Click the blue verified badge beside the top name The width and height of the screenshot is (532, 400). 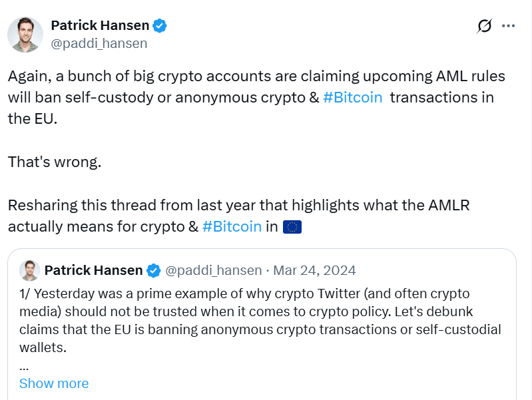[x=160, y=26]
